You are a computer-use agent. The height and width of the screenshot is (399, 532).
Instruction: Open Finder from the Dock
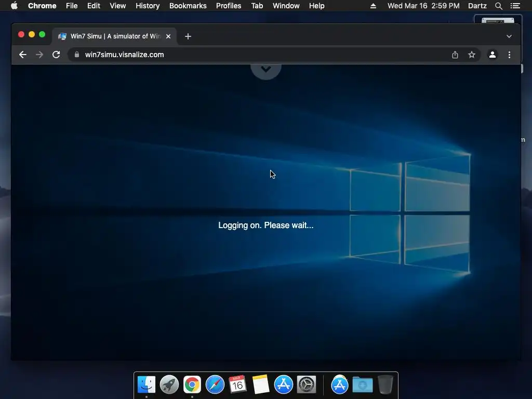point(147,384)
